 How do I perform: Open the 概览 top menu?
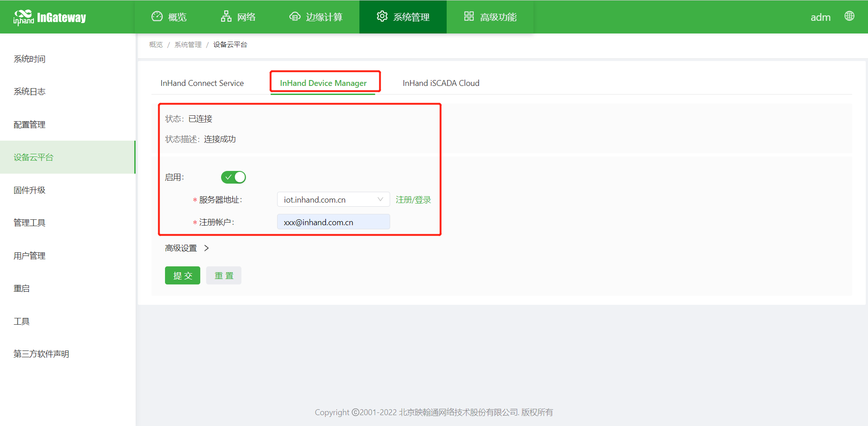pos(169,17)
